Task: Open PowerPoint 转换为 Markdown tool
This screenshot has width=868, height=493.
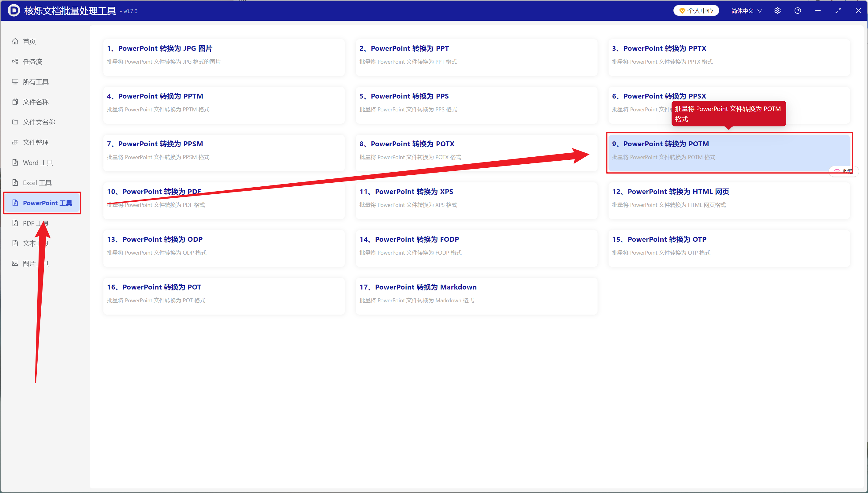Action: point(477,296)
